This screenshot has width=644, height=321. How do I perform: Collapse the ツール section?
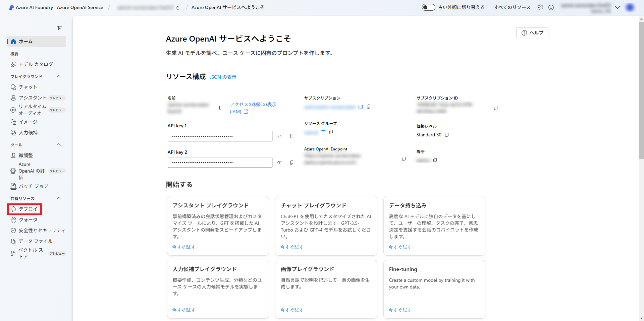59,144
